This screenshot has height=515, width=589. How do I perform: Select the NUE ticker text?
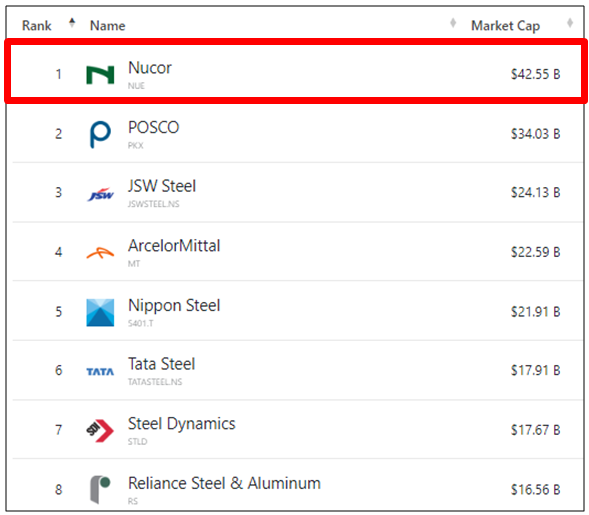136,86
